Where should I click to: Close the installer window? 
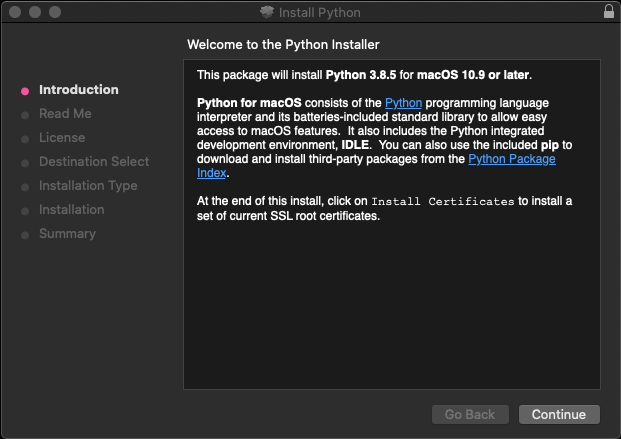coord(15,12)
